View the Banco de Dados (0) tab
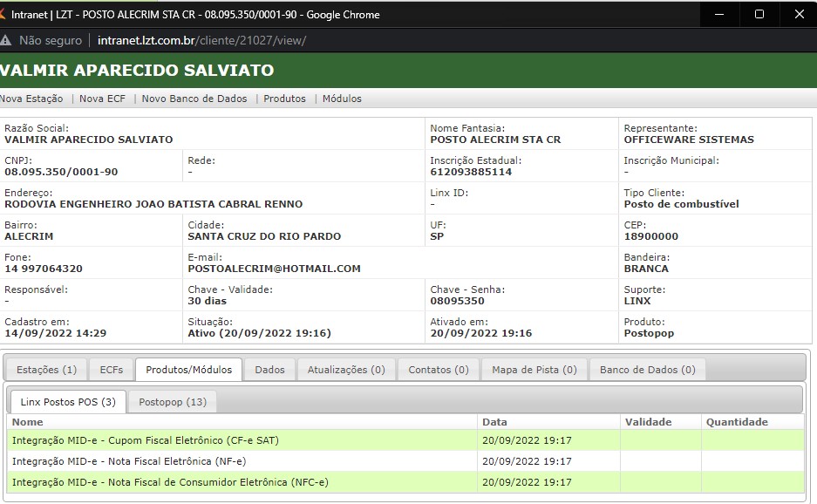 coord(647,370)
